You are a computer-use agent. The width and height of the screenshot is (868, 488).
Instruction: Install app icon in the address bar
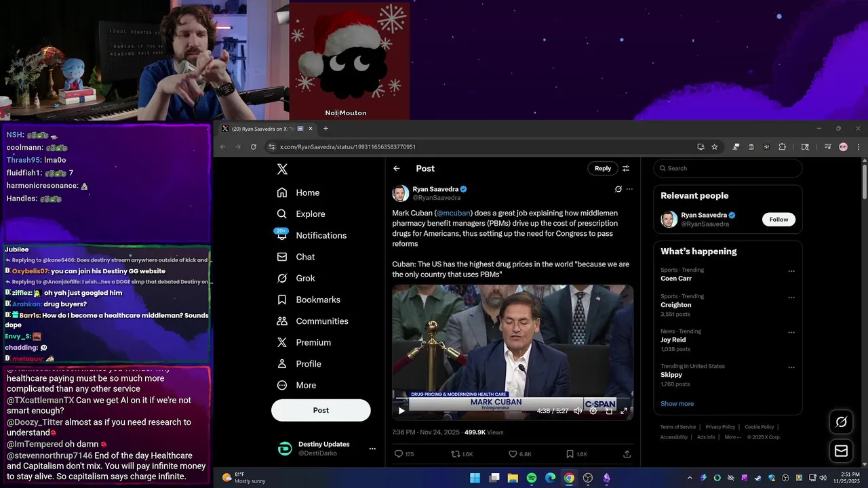pyautogui.click(x=701, y=147)
